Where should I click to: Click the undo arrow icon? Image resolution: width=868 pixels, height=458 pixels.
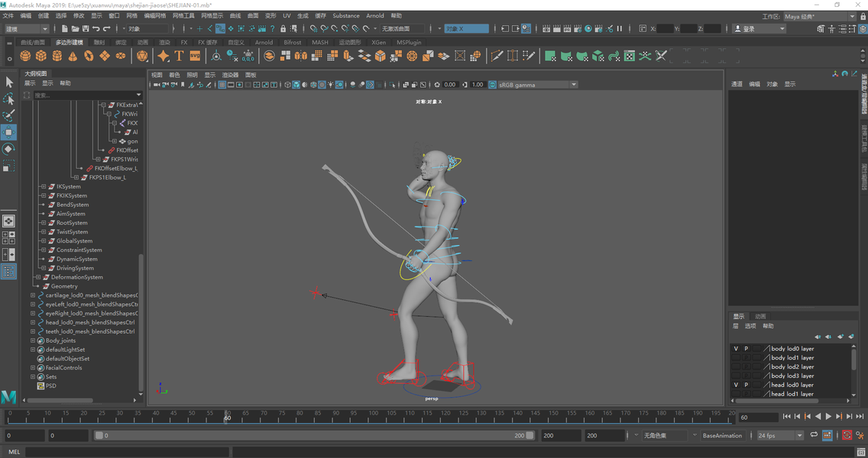point(96,28)
